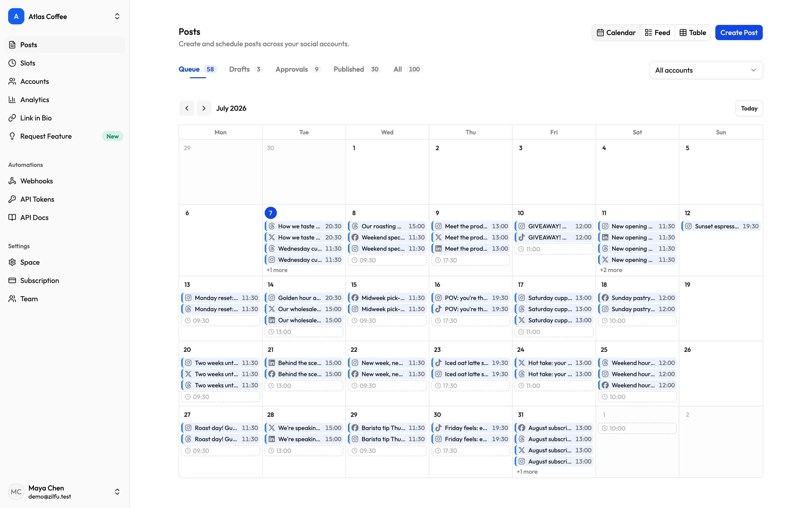Click the empty 11:00 slot on July 10
Image resolution: width=812 pixels, height=508 pixels.
(x=554, y=249)
